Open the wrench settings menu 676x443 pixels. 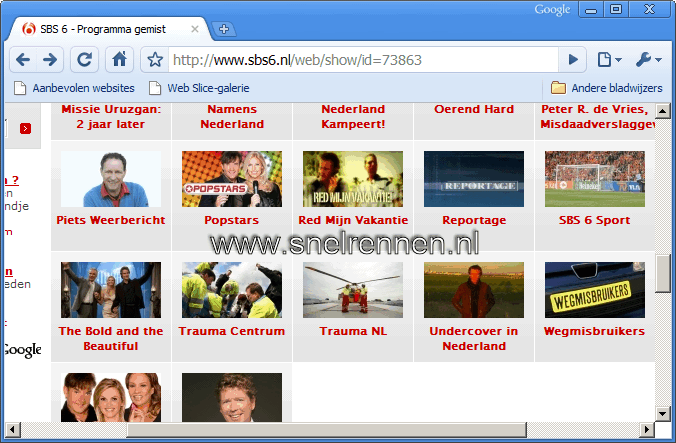648,59
